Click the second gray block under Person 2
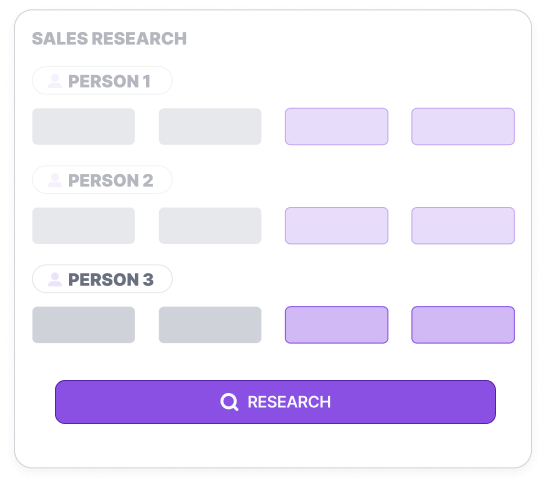This screenshot has height=487, width=546. point(210,226)
